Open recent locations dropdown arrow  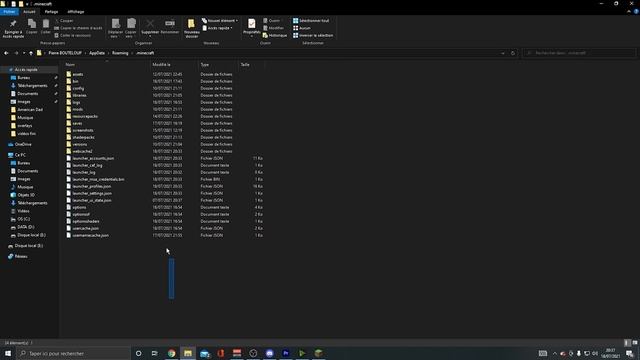tap(24, 53)
